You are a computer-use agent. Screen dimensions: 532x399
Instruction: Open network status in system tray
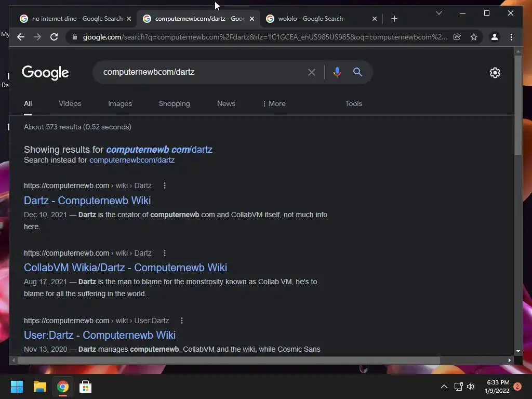click(458, 387)
